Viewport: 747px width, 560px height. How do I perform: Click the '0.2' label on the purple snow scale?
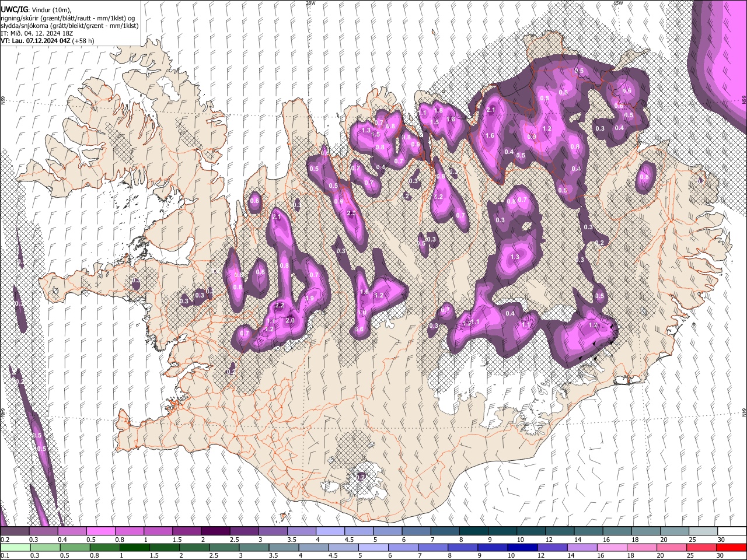5,539
